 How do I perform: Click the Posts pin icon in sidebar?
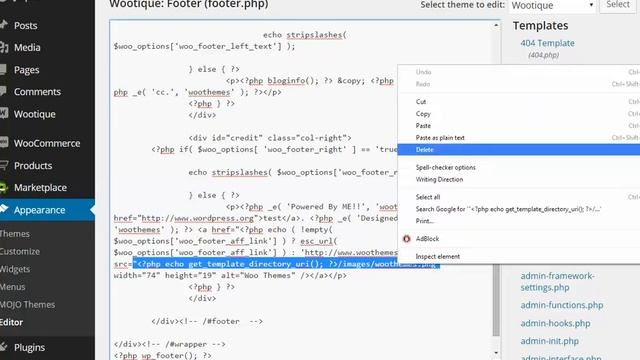tap(4, 25)
